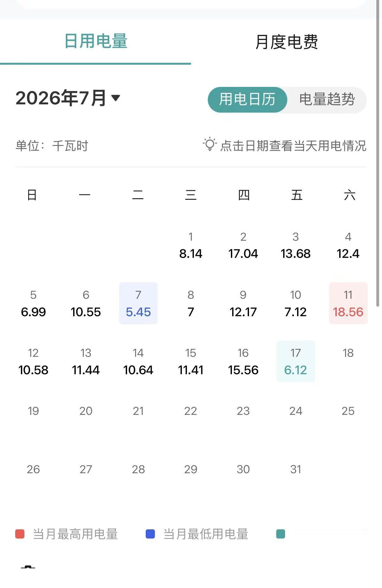This screenshot has width=382, height=588.
Task: Open the 2026年7月 month dropdown arrow
Action: pos(116,98)
